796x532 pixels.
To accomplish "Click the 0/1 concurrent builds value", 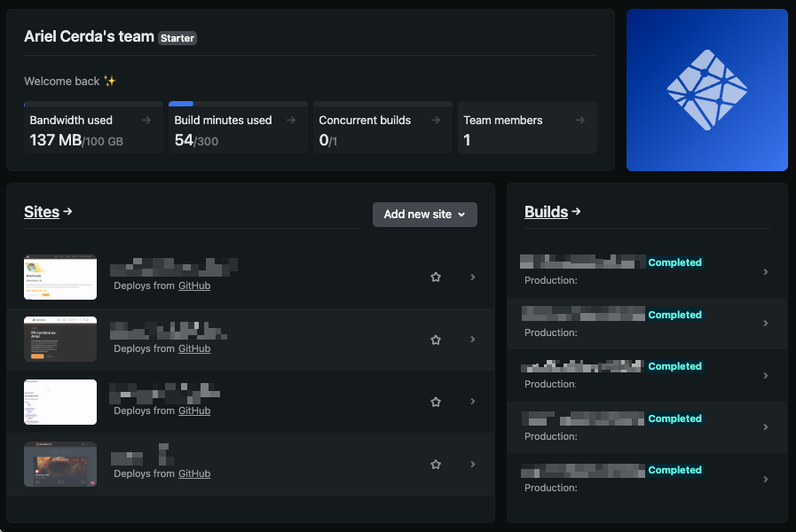I will tap(328, 140).
